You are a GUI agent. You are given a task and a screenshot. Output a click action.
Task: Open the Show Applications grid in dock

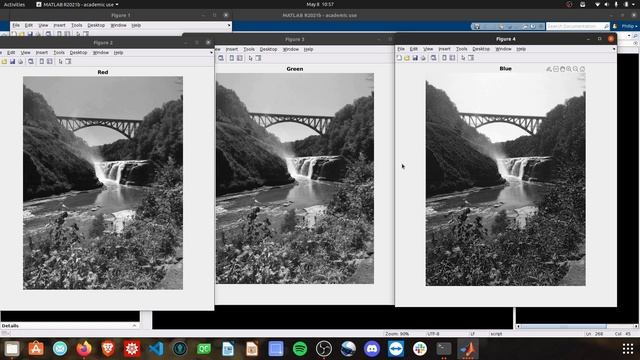tap(628, 349)
